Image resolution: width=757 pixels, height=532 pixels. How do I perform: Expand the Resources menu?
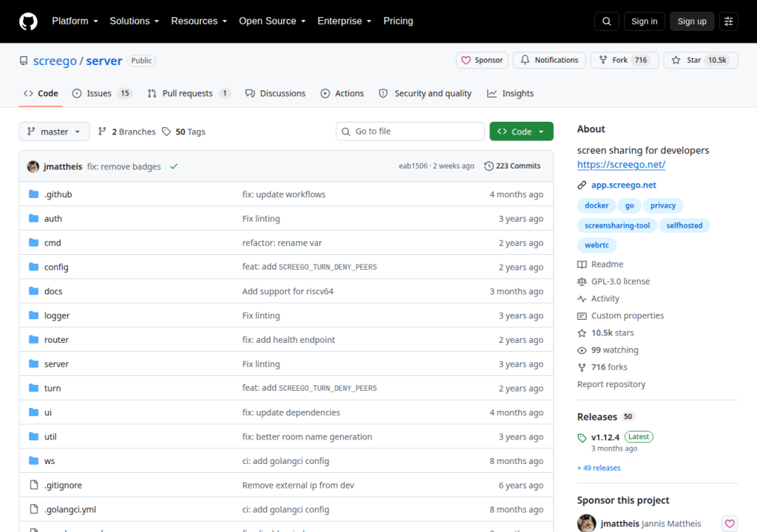[199, 21]
